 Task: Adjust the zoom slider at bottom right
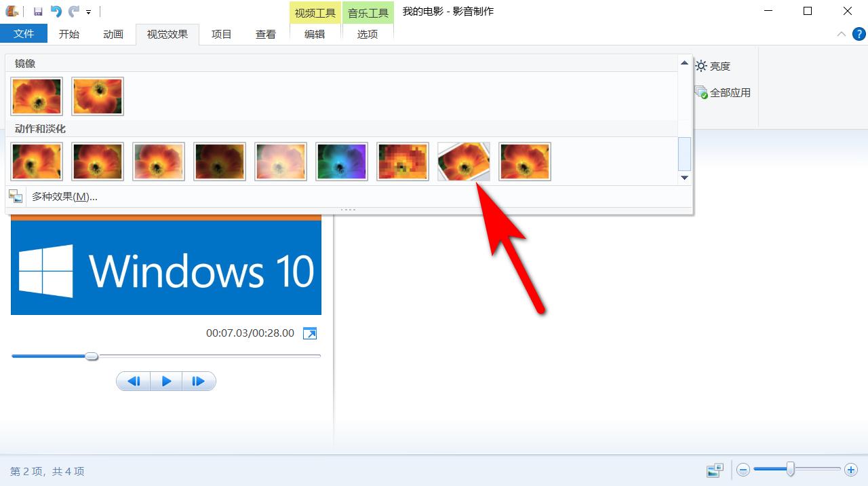click(791, 470)
